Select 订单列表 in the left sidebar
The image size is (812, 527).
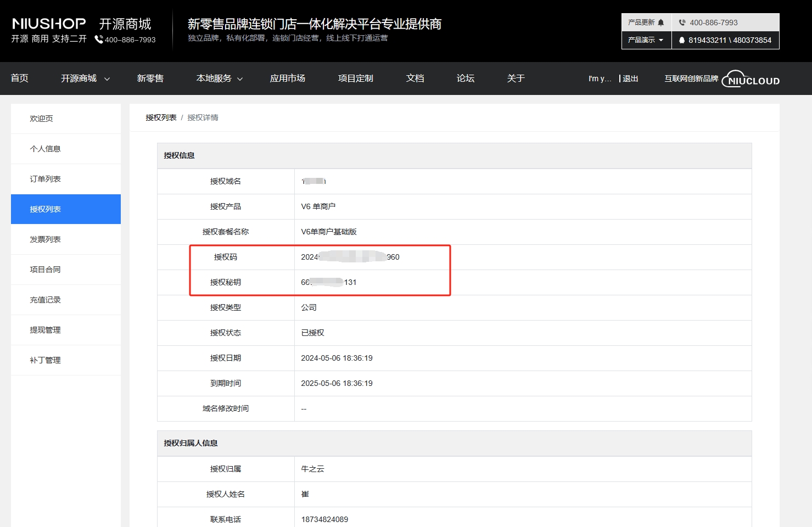46,179
